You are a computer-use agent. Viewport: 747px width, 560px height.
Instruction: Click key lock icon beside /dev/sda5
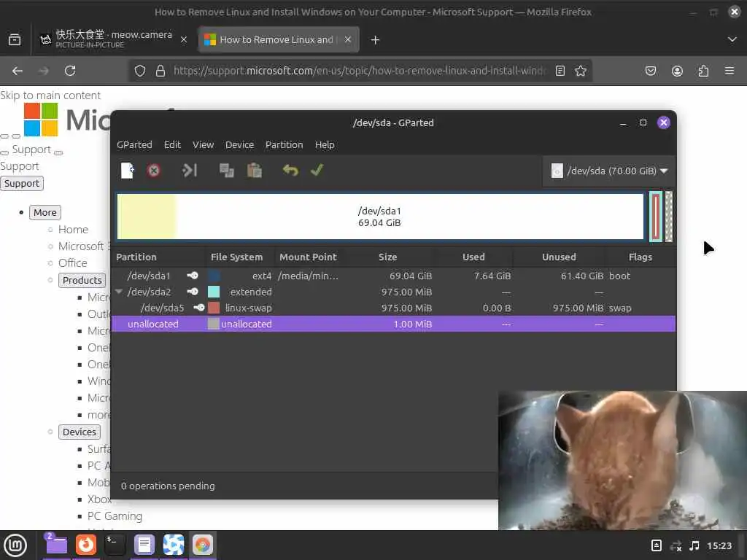(199, 308)
